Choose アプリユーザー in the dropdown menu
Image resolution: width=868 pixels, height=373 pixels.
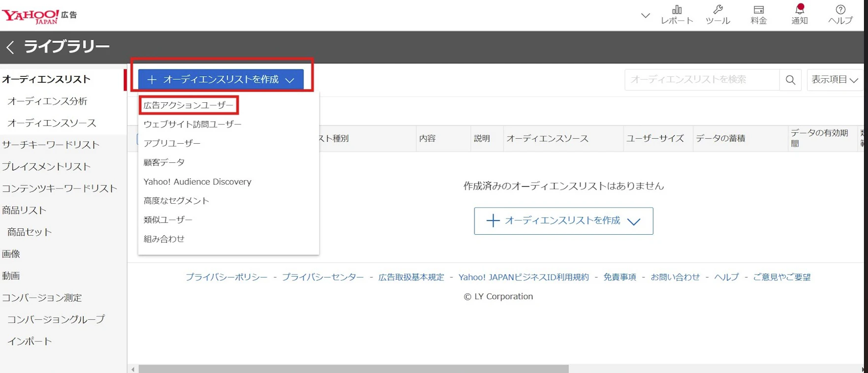click(x=172, y=143)
